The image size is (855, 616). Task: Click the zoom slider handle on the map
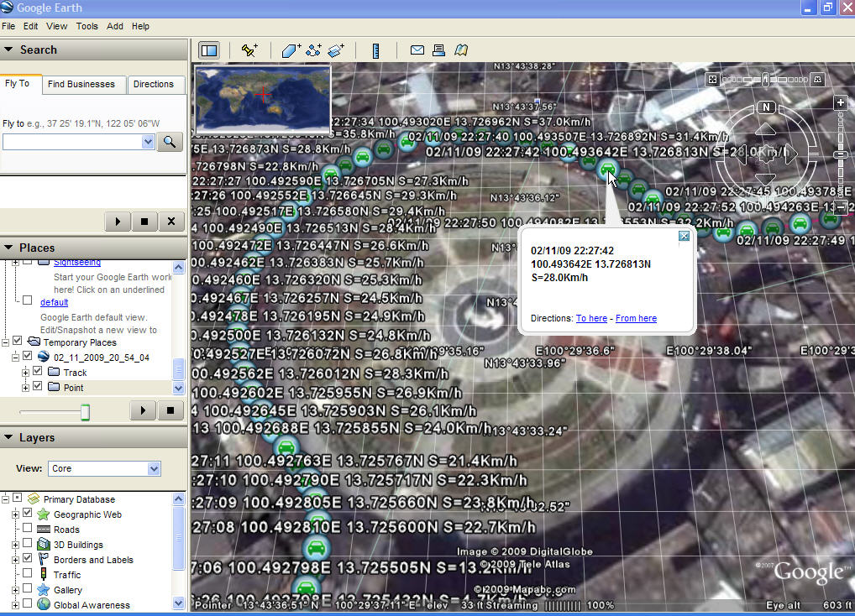tap(840, 154)
